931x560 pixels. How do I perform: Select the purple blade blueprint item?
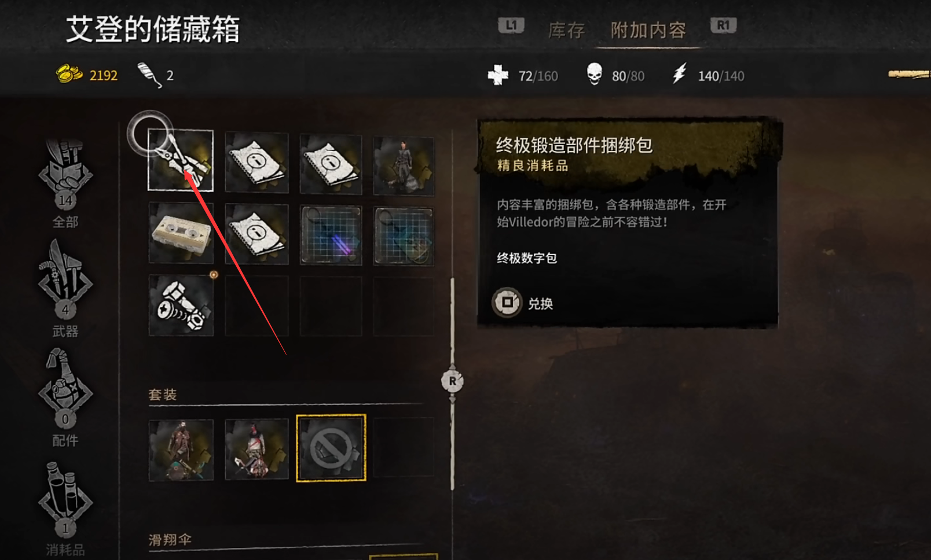coord(331,235)
